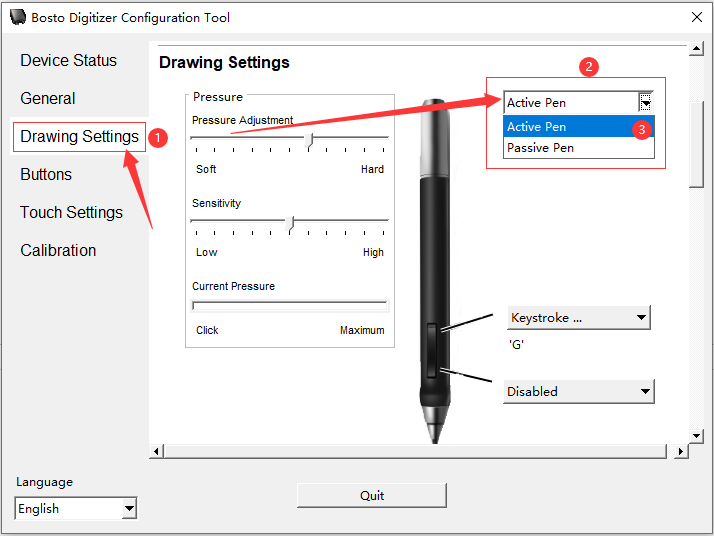Click the Click label under Current Pressure
Viewport: 714px width, 536px height.
(x=207, y=330)
